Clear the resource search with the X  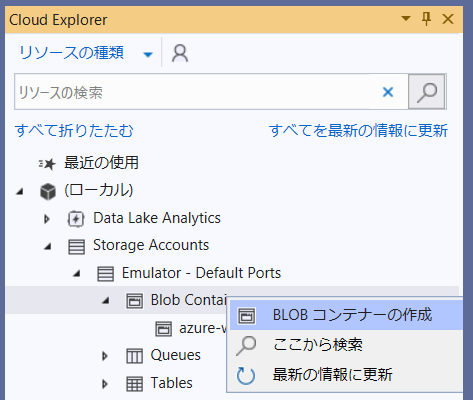pyautogui.click(x=388, y=92)
